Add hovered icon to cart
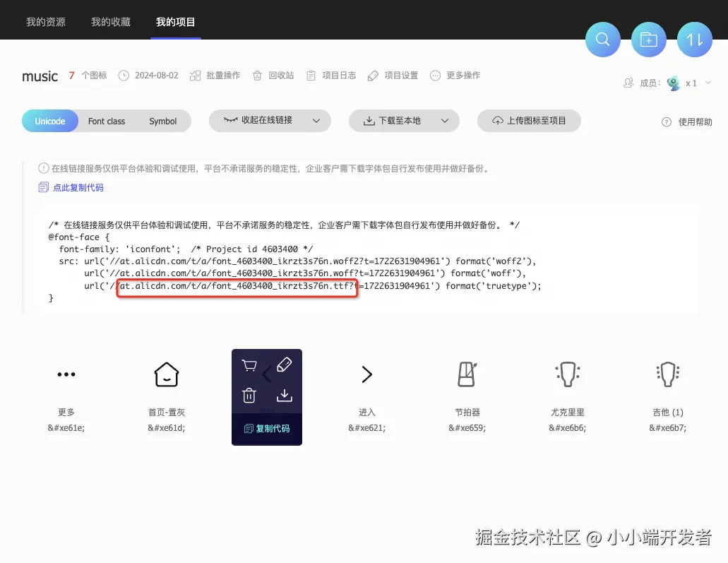The image size is (728, 563). pyautogui.click(x=249, y=365)
